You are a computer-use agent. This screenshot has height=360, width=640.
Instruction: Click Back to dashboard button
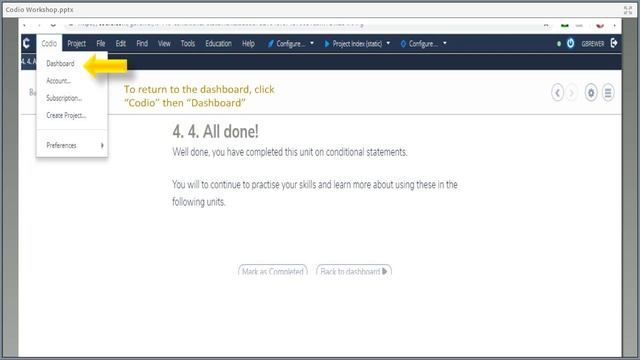354,271
